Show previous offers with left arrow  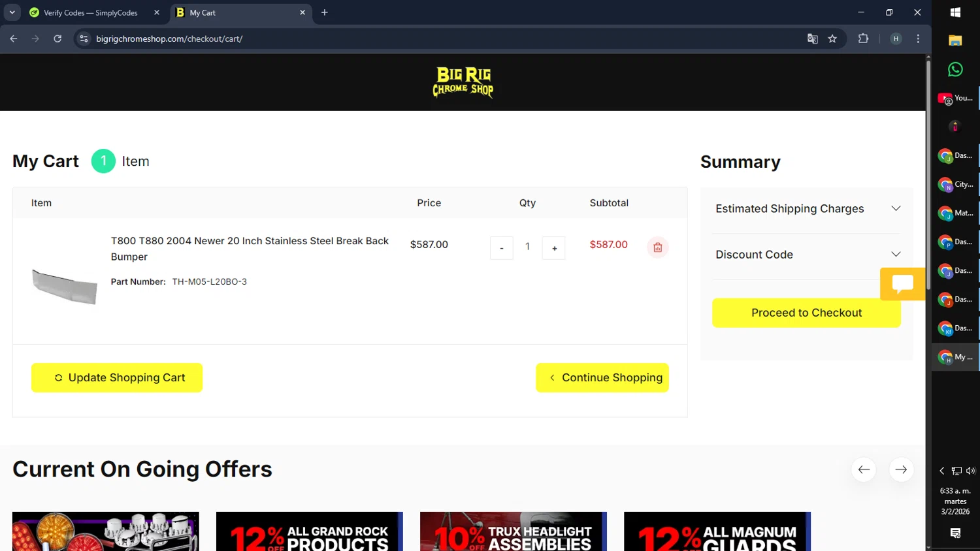click(864, 469)
